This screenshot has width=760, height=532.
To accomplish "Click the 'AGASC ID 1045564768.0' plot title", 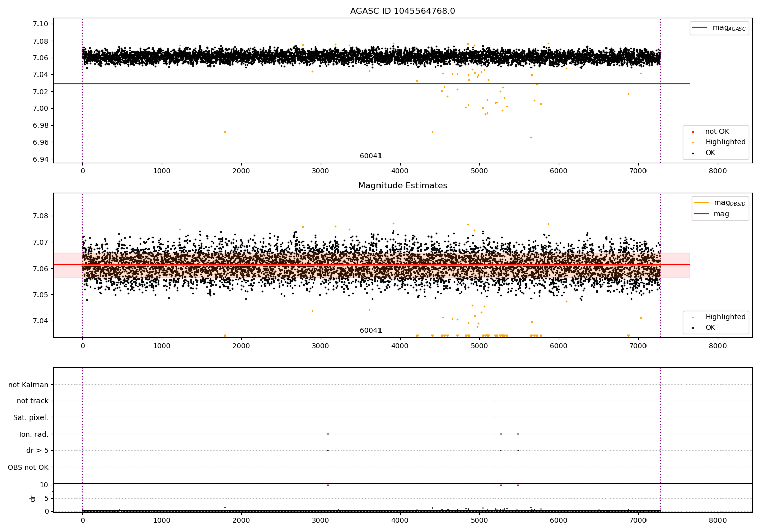I will 402,11.
